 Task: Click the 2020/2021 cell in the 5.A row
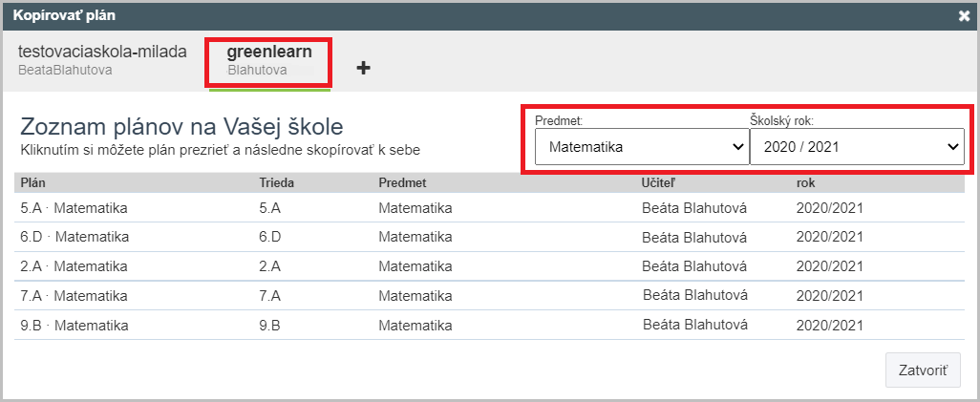coord(830,207)
